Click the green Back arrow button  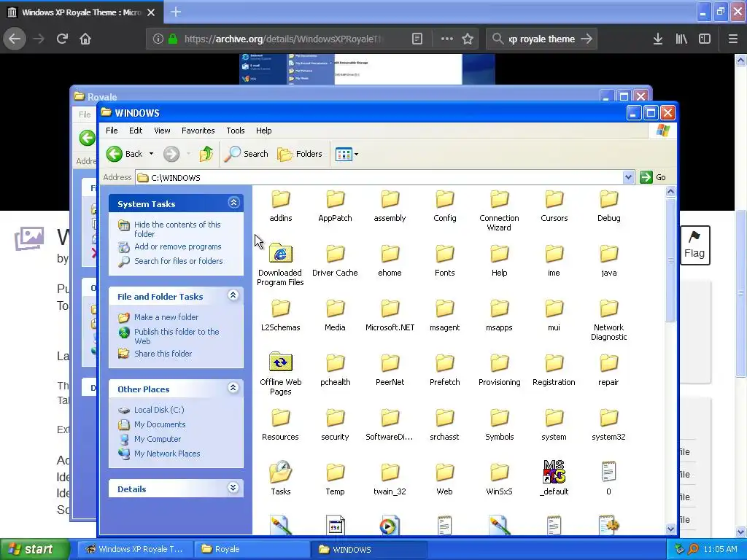coord(115,154)
